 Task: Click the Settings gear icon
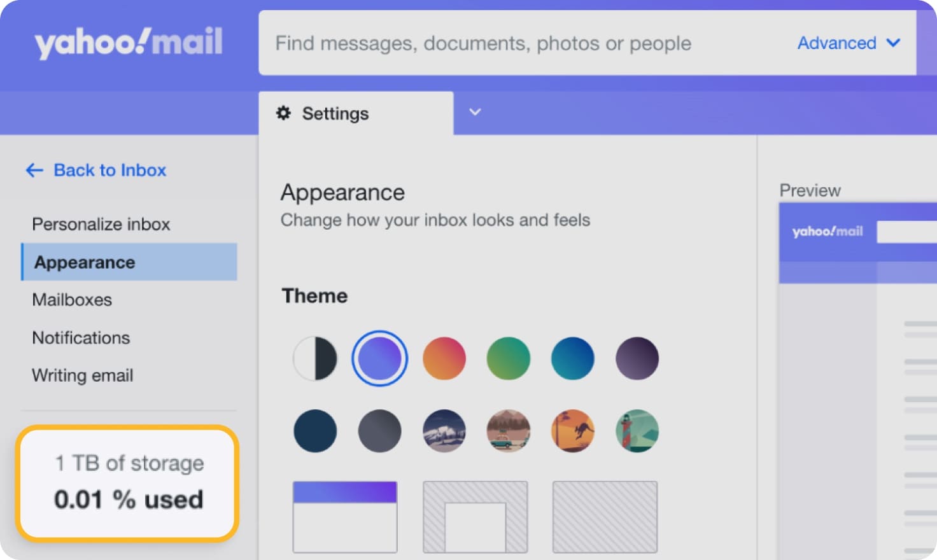285,113
